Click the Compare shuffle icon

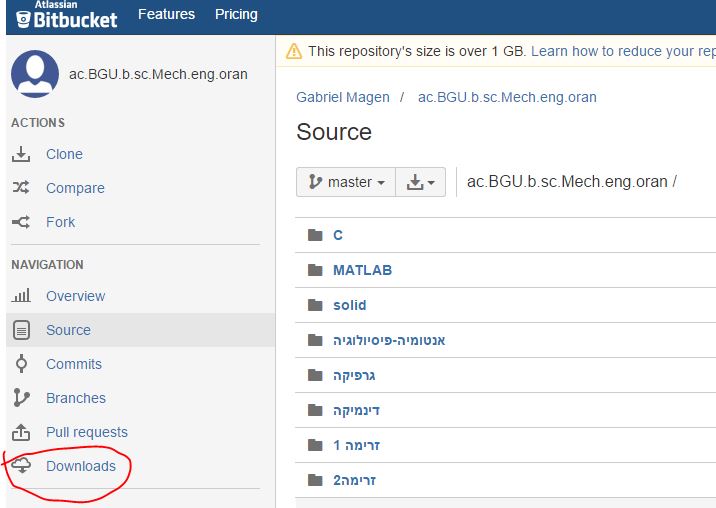coord(21,187)
